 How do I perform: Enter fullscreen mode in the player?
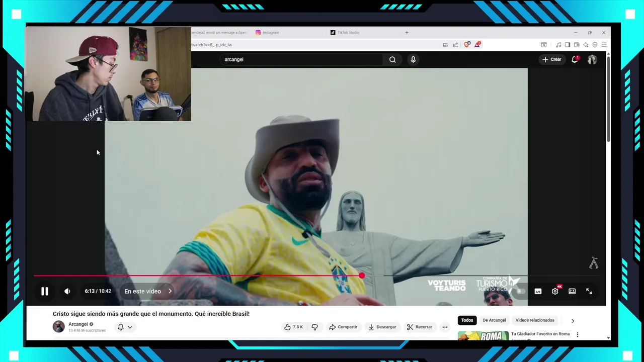[589, 291]
